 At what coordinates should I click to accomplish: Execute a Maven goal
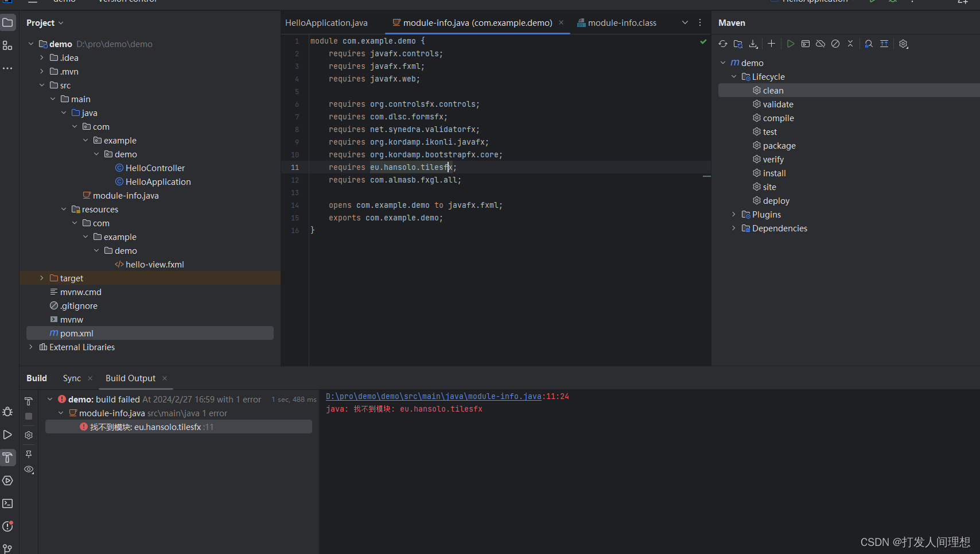[806, 44]
